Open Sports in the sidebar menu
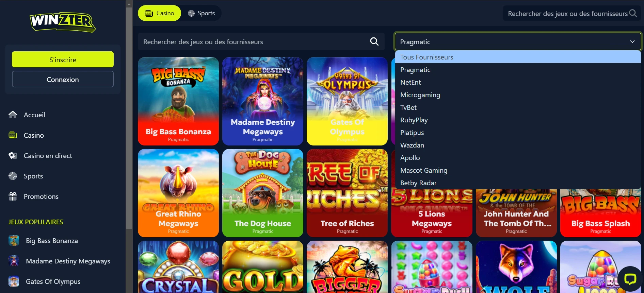This screenshot has width=644, height=293. point(33,176)
